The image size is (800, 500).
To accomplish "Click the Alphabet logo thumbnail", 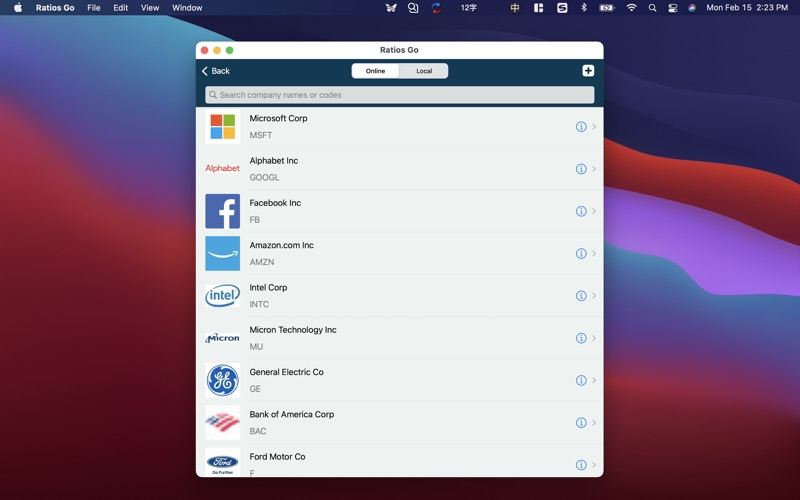I will pyautogui.click(x=222, y=168).
